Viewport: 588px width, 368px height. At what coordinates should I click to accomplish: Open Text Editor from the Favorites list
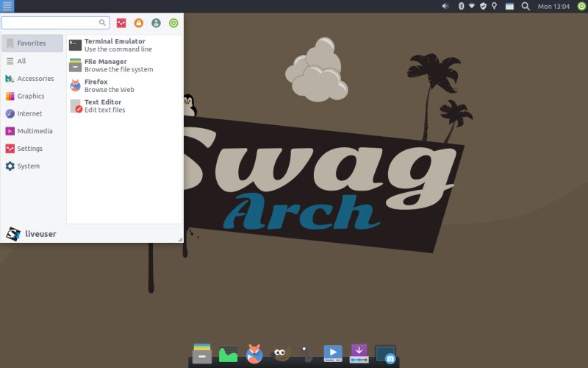(102, 106)
